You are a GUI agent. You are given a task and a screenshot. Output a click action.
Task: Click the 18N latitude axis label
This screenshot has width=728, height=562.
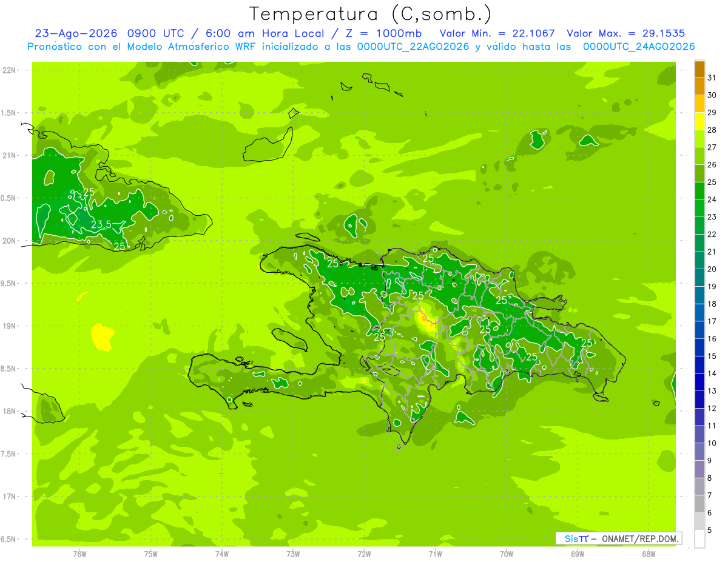[x=8, y=411]
